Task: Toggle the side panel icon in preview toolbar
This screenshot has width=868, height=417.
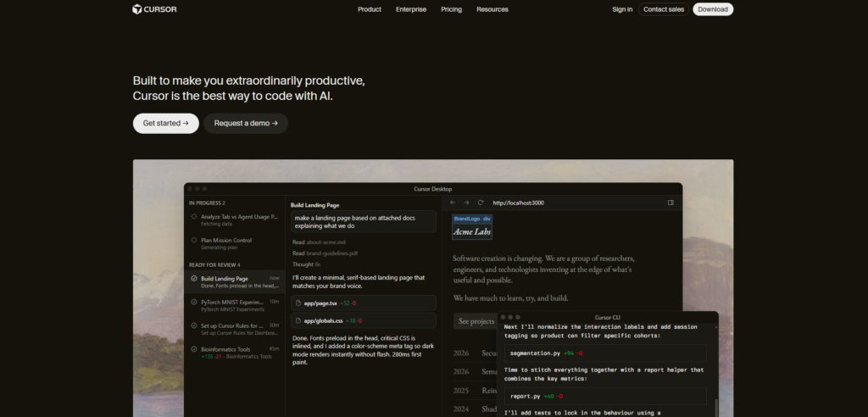Action: coord(670,203)
